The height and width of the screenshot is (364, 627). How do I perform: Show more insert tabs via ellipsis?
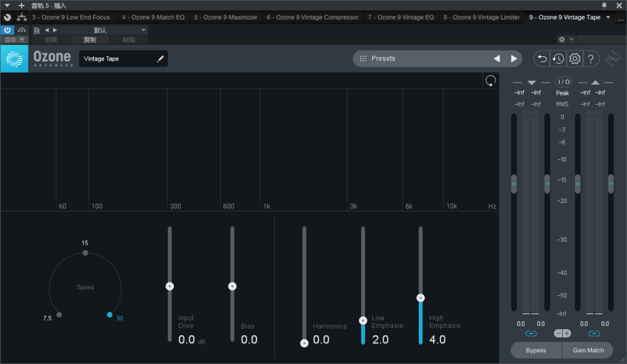(621, 18)
